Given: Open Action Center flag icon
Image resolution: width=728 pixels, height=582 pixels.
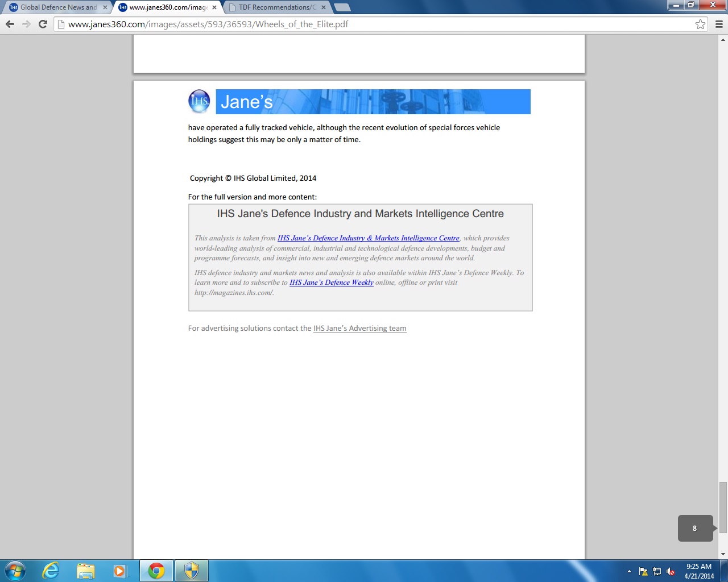Looking at the screenshot, I should (643, 572).
